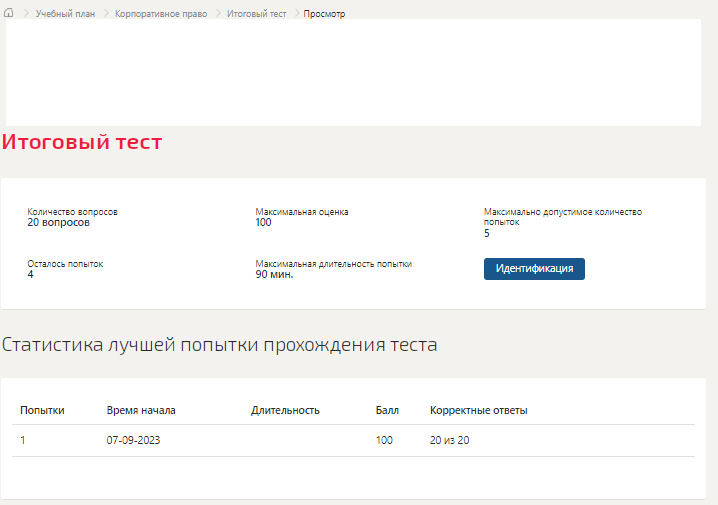The image size is (718, 505).
Task: Click the Осталось попыток label
Action: click(x=65, y=264)
